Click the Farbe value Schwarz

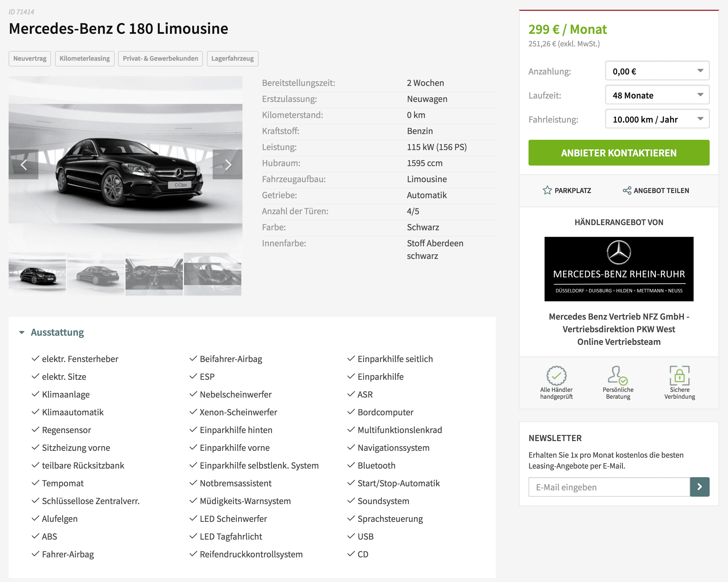[x=423, y=227]
